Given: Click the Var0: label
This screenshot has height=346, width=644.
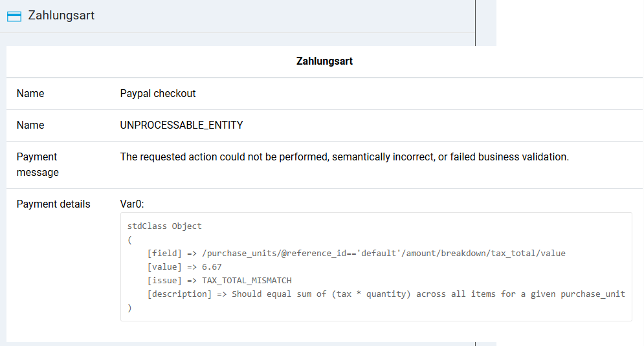Looking at the screenshot, I should 132,204.
